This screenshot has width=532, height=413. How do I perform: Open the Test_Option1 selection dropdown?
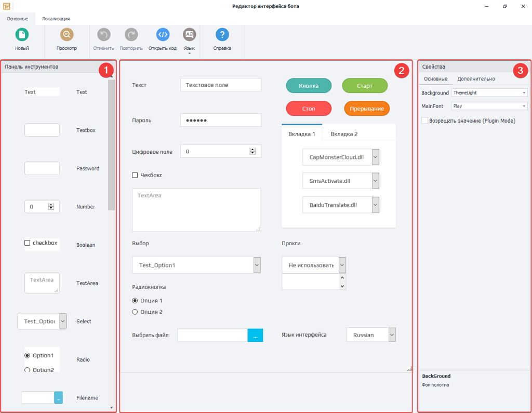[256, 265]
